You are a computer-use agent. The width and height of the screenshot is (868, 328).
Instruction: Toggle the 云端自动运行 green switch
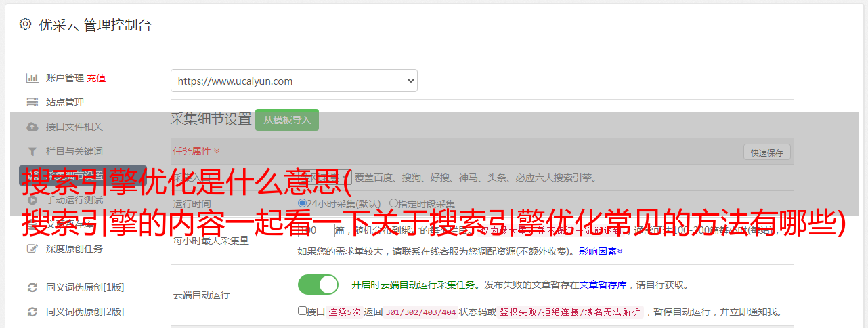point(318,285)
